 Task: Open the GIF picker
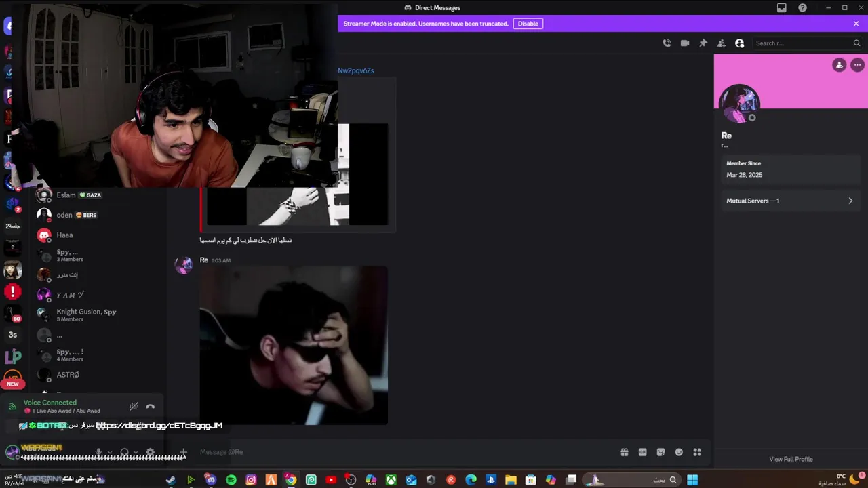pos(643,452)
